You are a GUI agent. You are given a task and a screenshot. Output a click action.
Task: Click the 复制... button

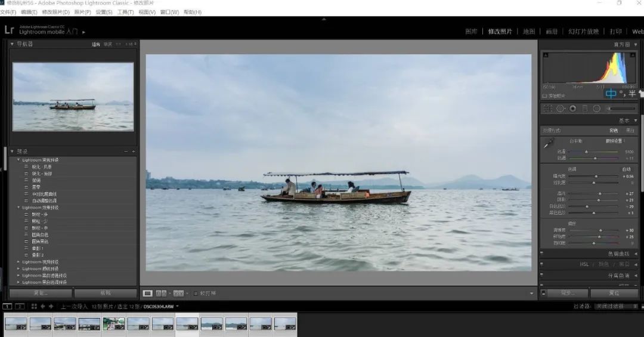coord(41,293)
